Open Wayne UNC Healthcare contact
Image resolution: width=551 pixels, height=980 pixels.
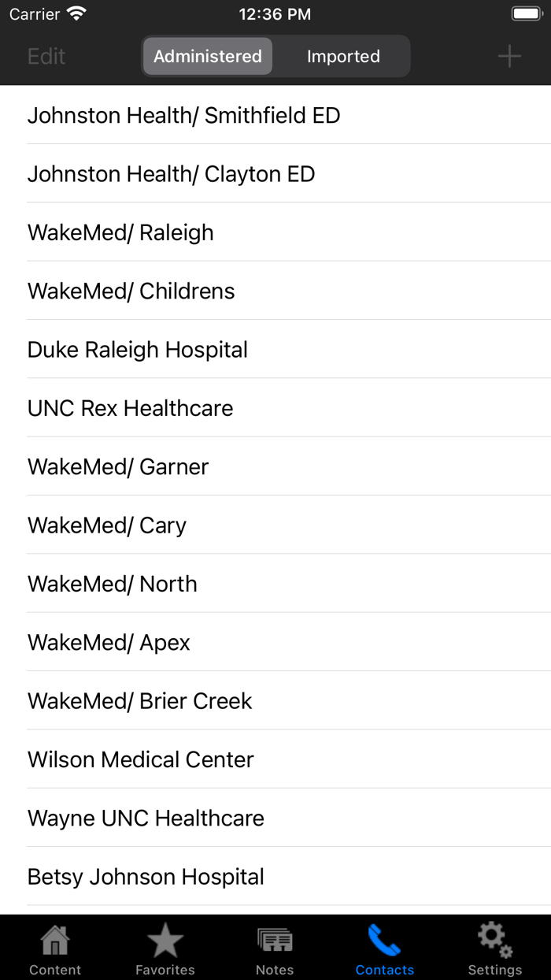[x=146, y=818]
